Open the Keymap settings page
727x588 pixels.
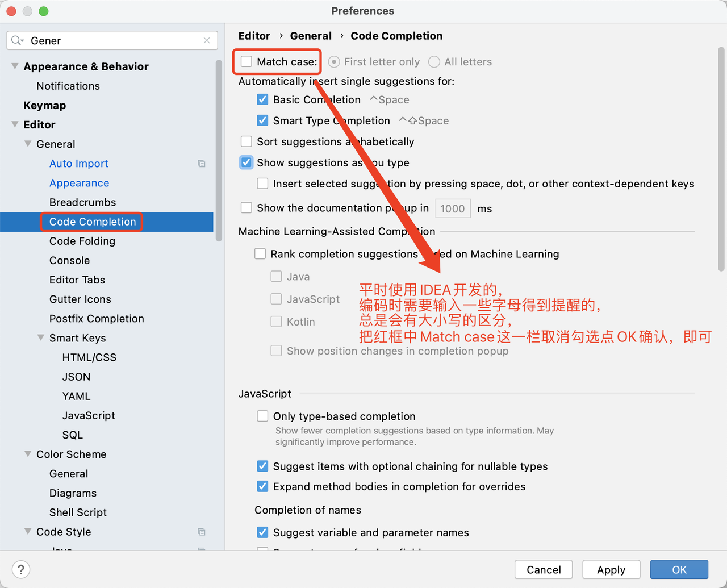[x=45, y=105]
